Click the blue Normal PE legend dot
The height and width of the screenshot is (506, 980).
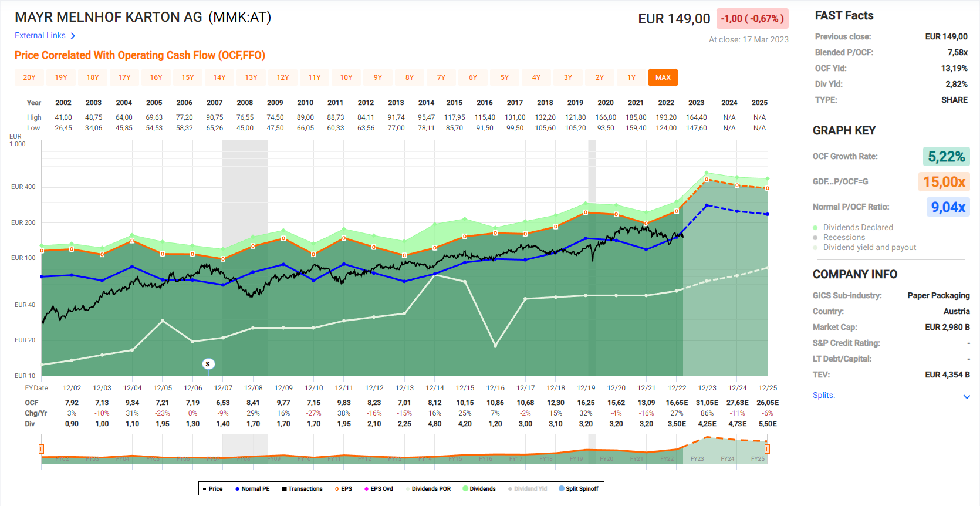click(237, 489)
